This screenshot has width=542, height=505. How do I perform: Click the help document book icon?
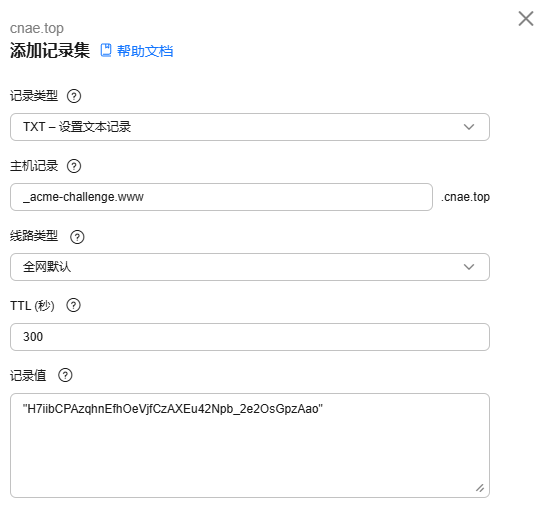coord(106,50)
